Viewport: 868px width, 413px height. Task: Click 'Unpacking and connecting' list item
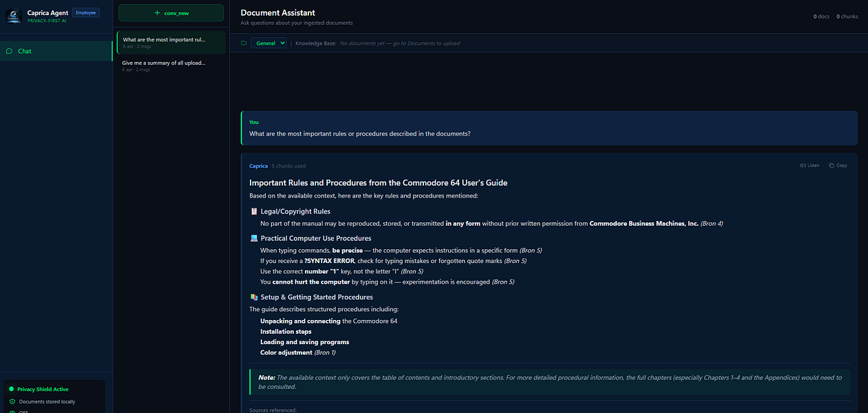328,321
